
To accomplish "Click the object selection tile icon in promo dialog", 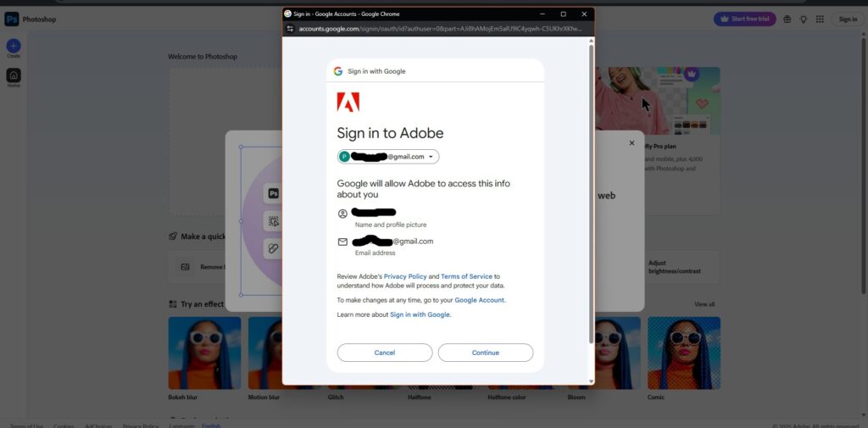I will (273, 221).
